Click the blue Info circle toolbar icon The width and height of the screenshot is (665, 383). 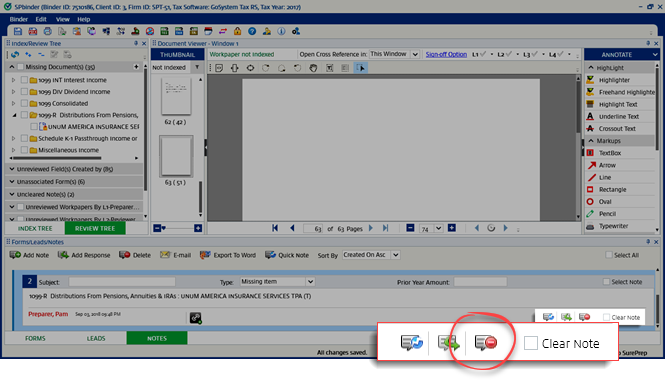(281, 31)
